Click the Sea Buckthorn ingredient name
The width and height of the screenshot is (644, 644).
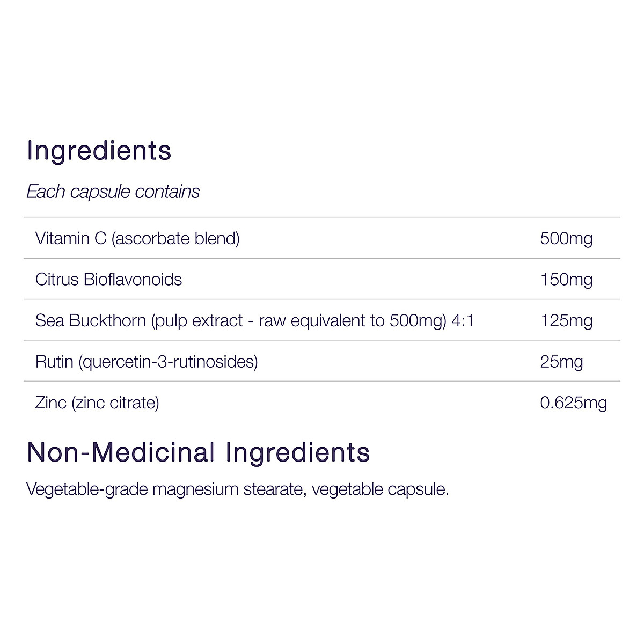tap(90, 320)
